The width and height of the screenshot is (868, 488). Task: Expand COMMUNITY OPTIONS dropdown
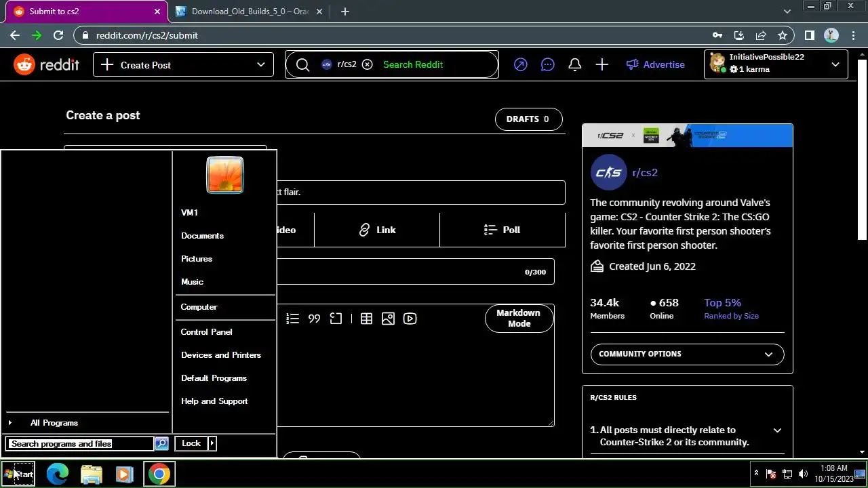point(687,354)
